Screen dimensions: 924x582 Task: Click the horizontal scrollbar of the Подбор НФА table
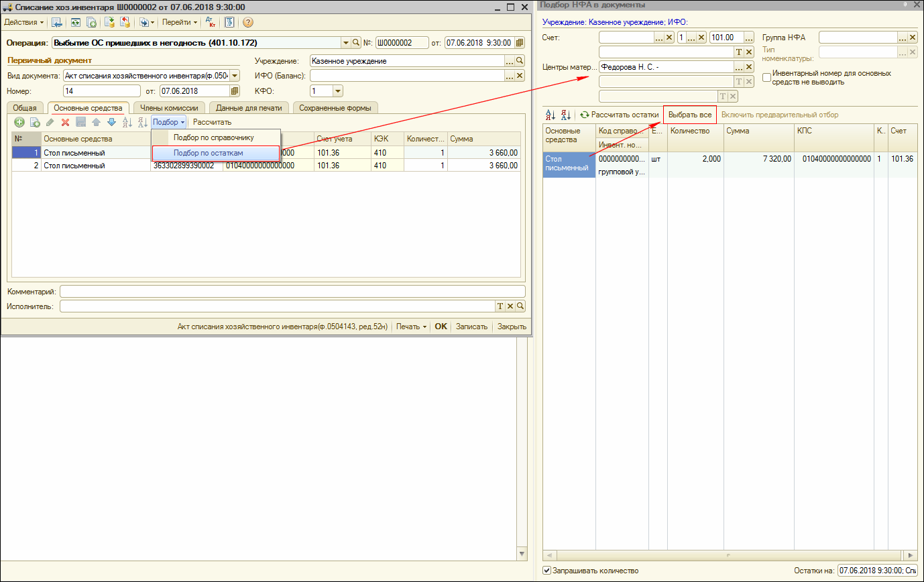click(730, 555)
